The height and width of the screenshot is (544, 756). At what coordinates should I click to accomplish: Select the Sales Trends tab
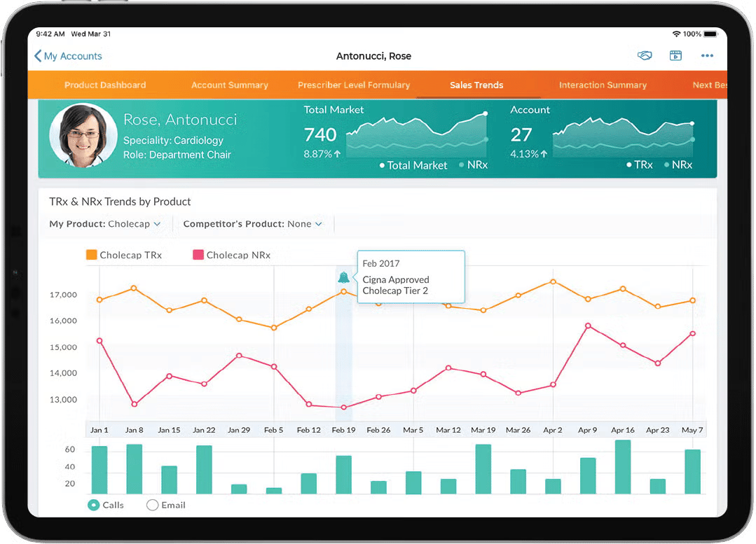click(x=476, y=85)
